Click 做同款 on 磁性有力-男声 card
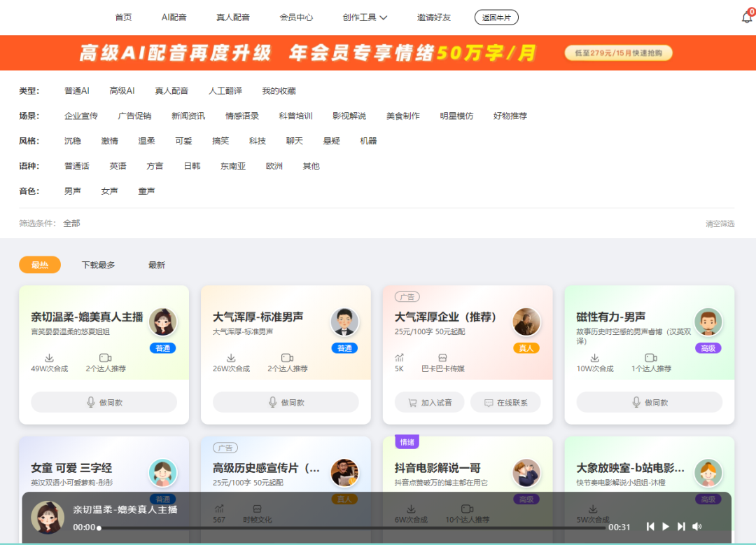This screenshot has width=756, height=545. tap(650, 402)
